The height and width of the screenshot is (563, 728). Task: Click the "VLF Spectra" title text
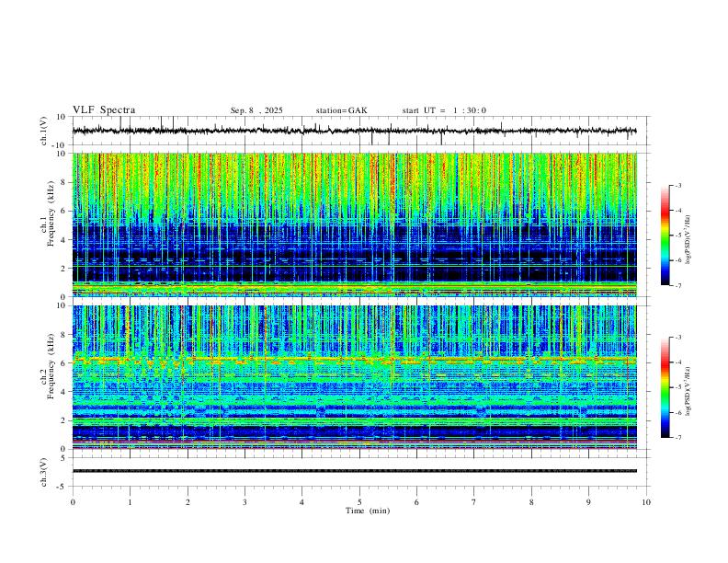[x=104, y=110]
